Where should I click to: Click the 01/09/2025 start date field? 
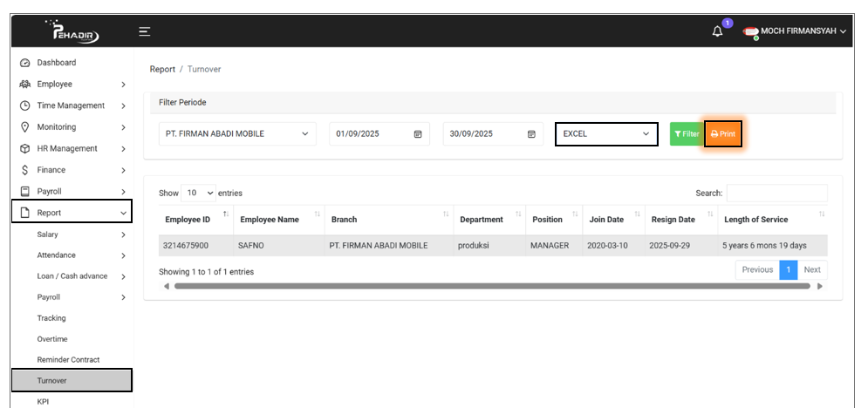tap(379, 133)
